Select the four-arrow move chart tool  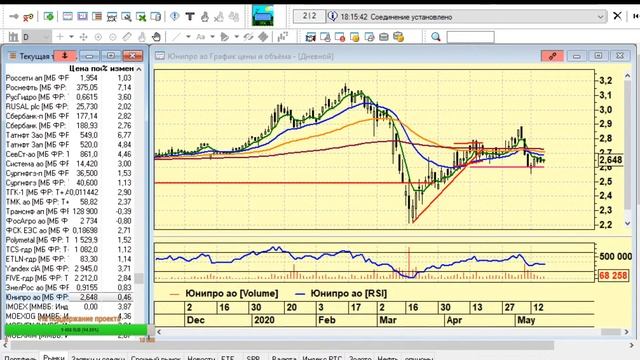84,37
